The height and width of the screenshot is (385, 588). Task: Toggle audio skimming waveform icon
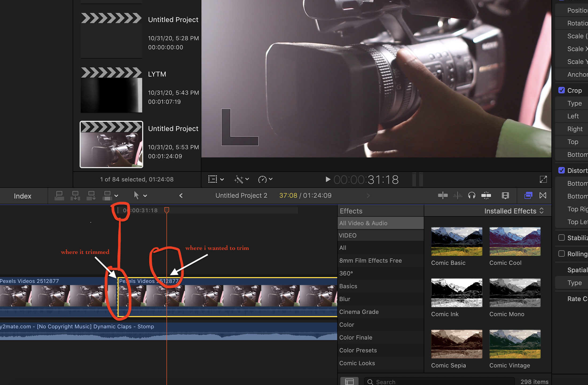(457, 196)
